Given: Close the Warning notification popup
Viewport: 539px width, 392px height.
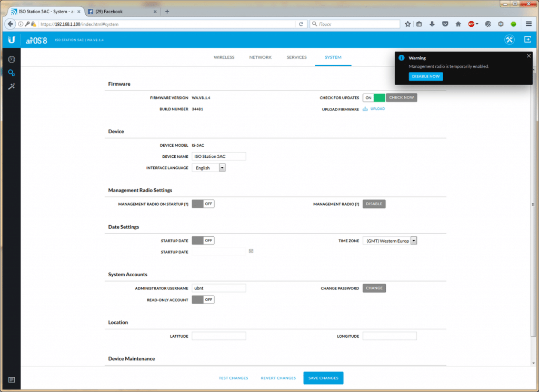Looking at the screenshot, I should 529,56.
